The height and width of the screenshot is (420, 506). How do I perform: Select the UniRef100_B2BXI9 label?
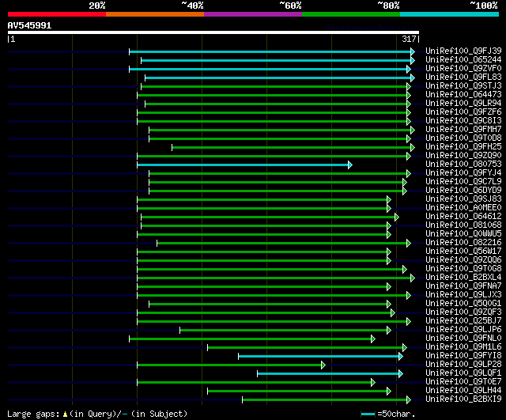463,399
